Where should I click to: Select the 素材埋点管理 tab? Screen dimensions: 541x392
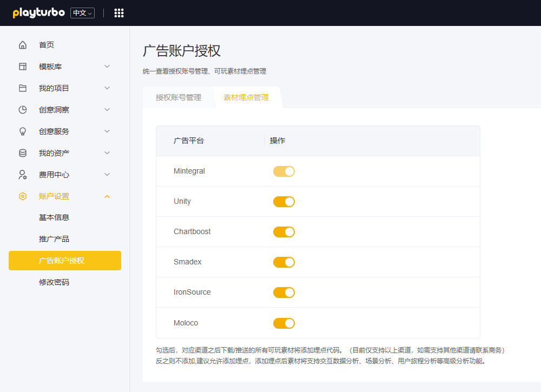246,97
